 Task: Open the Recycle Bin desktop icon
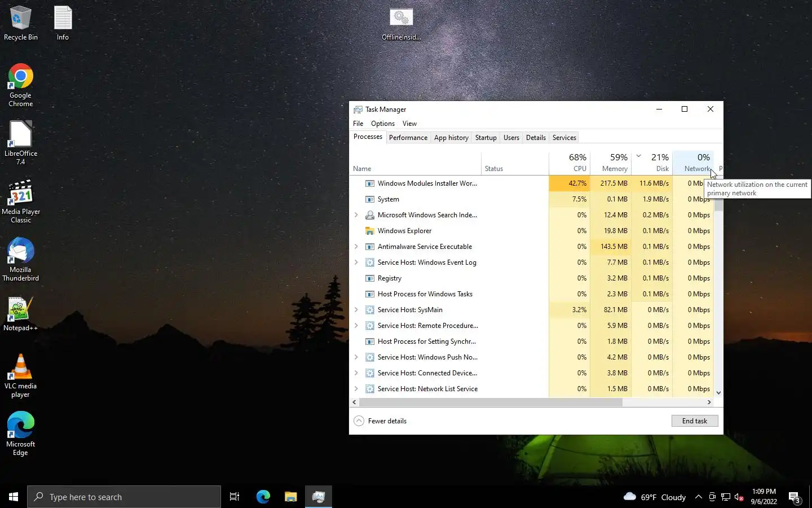pos(20,23)
